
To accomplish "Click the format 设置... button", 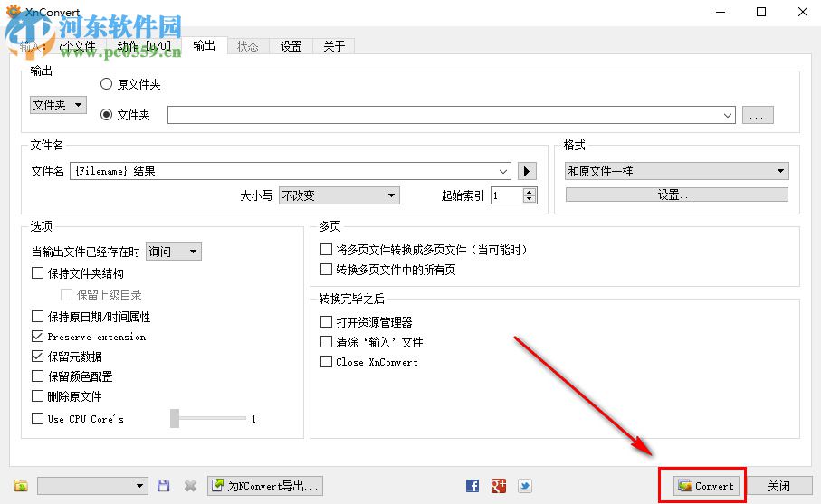I will point(676,195).
